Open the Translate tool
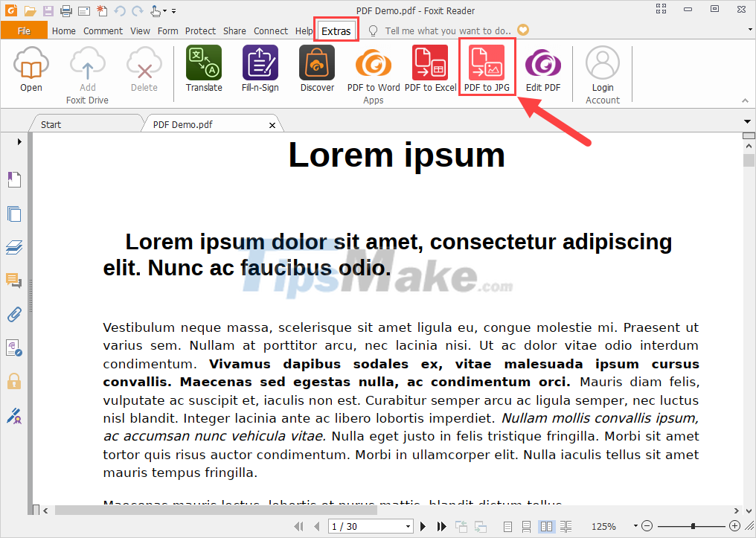Image resolution: width=756 pixels, height=538 pixels. [x=203, y=67]
